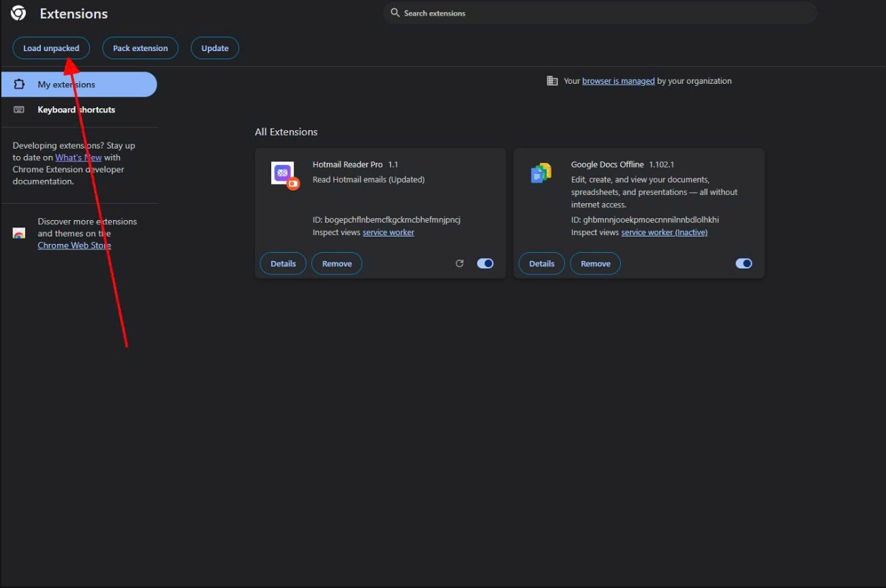Open the browser is managed link
Screen dimensions: 886x588
tap(618, 80)
